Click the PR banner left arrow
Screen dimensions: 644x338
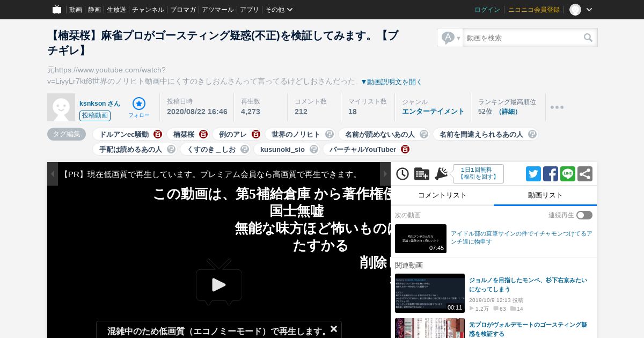click(x=53, y=174)
